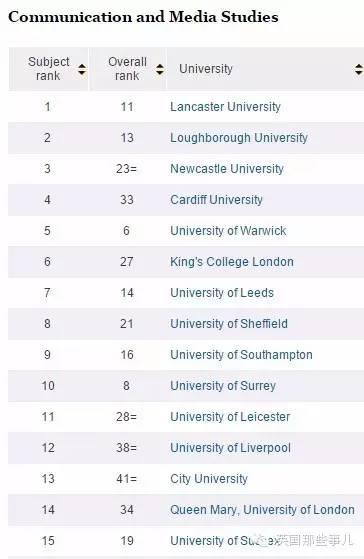The width and height of the screenshot is (364, 559).
Task: Click the Subject rank column header
Action: pos(48,69)
